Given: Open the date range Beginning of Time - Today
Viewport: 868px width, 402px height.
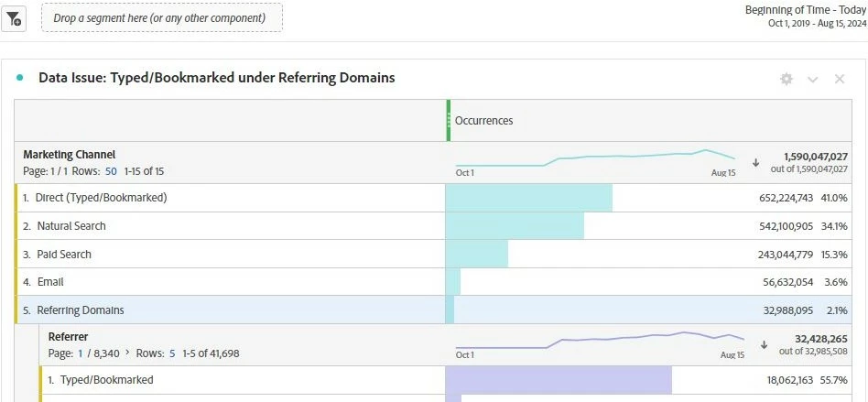Looking at the screenshot, I should pyautogui.click(x=805, y=16).
